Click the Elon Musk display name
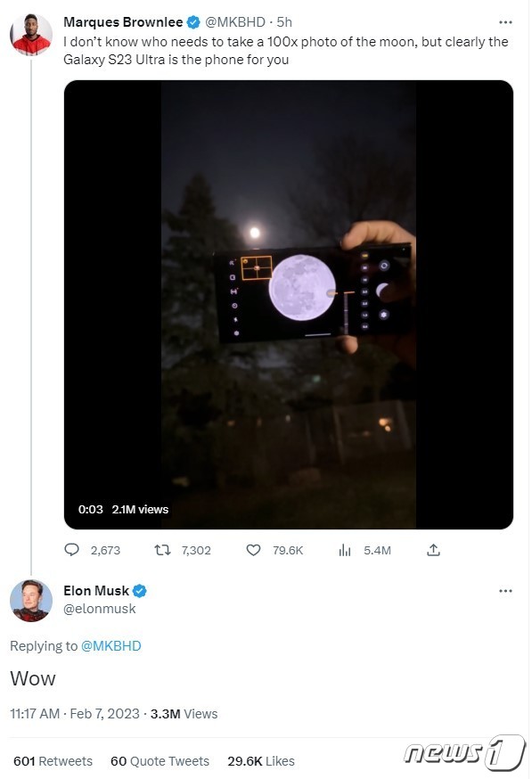This screenshot has width=532, height=779. [x=96, y=591]
